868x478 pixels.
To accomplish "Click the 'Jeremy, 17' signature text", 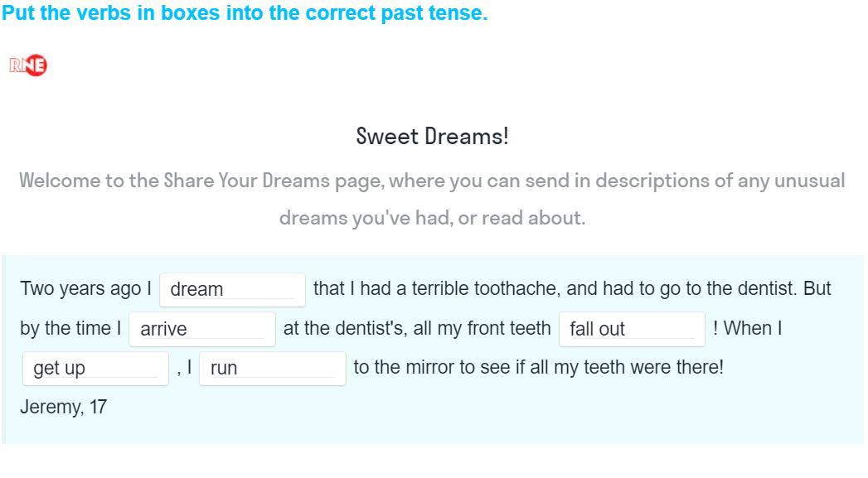I will (x=63, y=407).
